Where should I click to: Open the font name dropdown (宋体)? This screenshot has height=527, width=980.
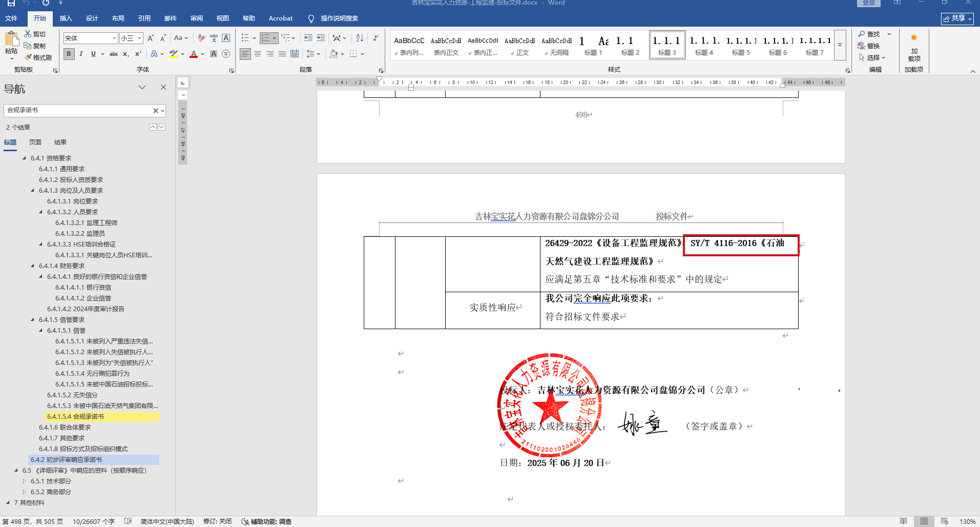pyautogui.click(x=114, y=38)
